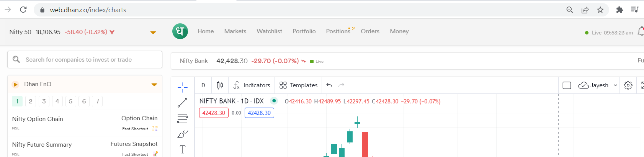
Task: Click the Nifty 50 value 18,106.95
Action: pyautogui.click(x=48, y=32)
